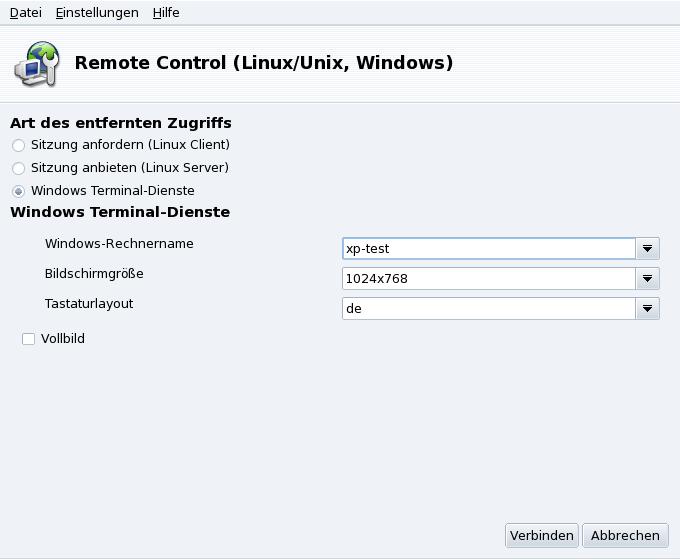Image resolution: width=680 pixels, height=560 pixels.
Task: Click the keyboard layout field showing de
Action: click(488, 309)
